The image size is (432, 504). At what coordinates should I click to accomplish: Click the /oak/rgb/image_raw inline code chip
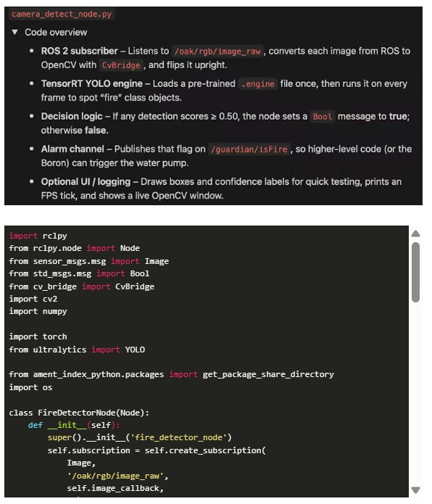pyautogui.click(x=217, y=51)
